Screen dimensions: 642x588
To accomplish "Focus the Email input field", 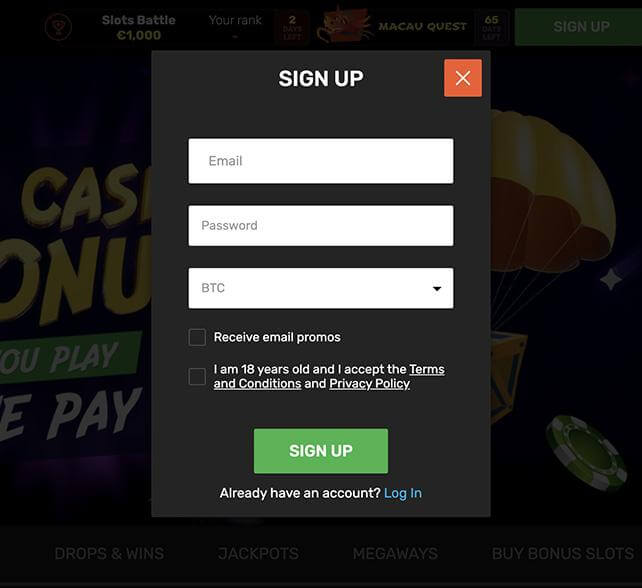I will point(321,161).
